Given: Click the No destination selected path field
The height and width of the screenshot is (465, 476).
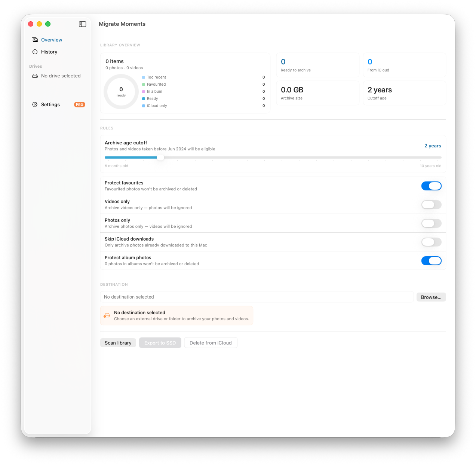Looking at the screenshot, I should pos(257,297).
